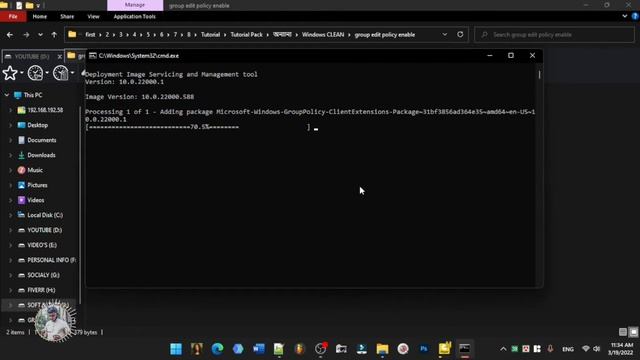Click the first clock history icon
Viewport: 640px width, 360px height.
click(x=36, y=73)
